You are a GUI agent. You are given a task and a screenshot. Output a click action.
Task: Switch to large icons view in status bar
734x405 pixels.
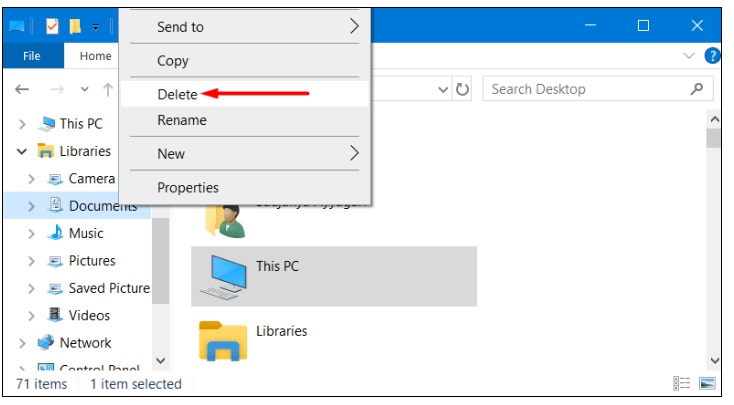click(x=707, y=384)
